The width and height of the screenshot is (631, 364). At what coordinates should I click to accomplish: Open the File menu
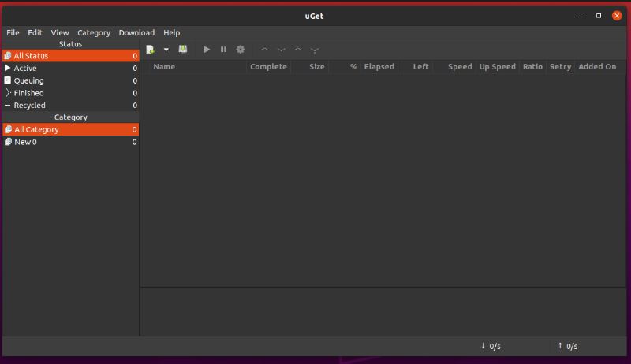(x=13, y=32)
